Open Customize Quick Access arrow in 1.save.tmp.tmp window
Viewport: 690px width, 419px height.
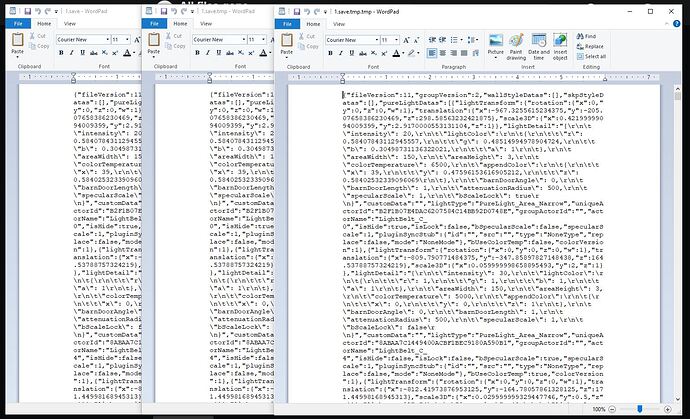pos(326,12)
